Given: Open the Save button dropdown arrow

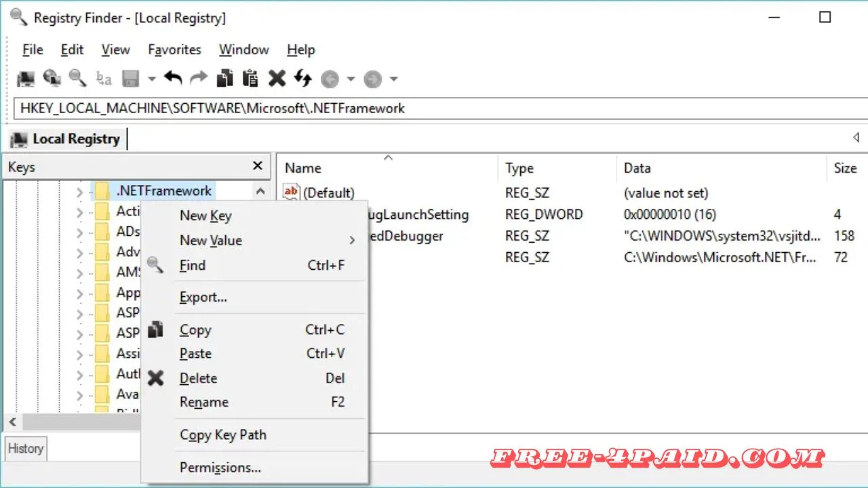Looking at the screenshot, I should click(151, 79).
